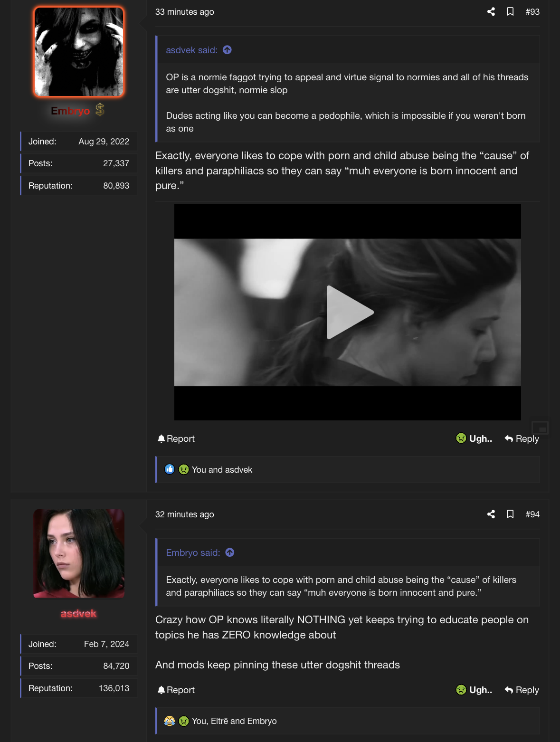Open permalink #93
560x742 pixels.
[532, 12]
